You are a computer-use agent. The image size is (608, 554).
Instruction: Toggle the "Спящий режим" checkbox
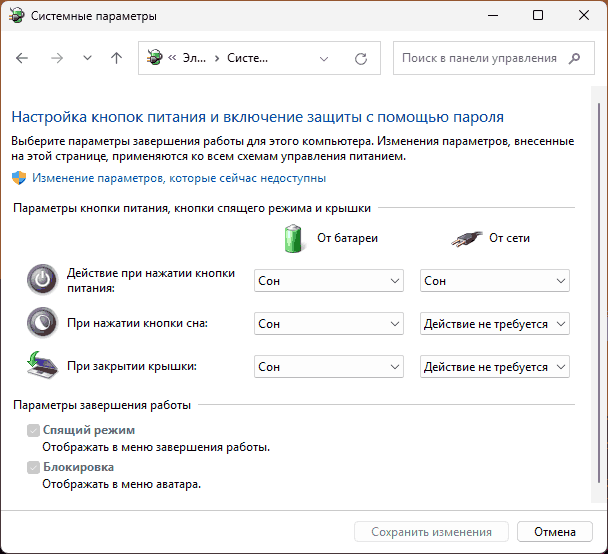click(x=33, y=430)
